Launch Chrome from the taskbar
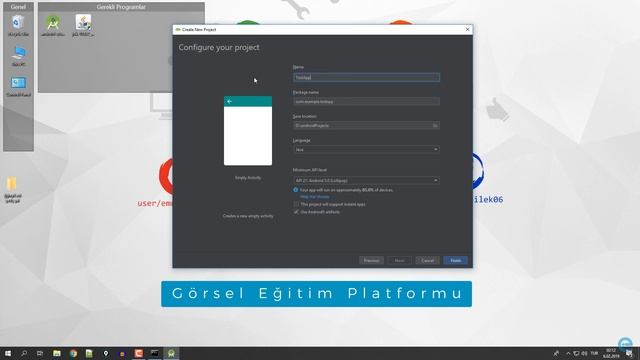Screen dimensions: 640x360 [x=73, y=353]
